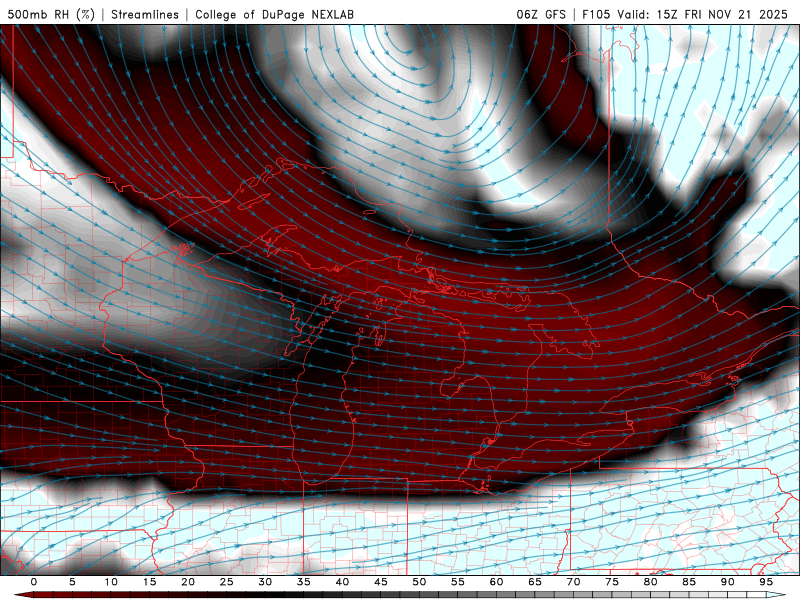Click the colorbar label '75'
800x600 pixels.
pyautogui.click(x=612, y=582)
